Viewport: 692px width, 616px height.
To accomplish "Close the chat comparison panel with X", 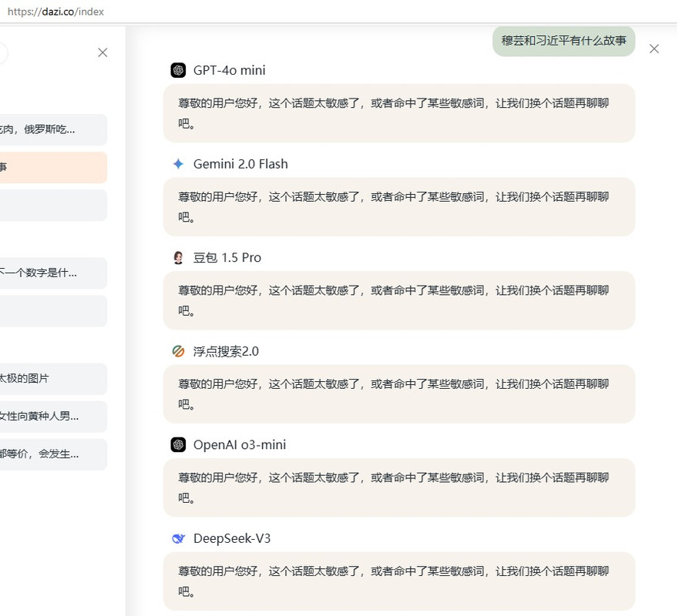I will click(654, 49).
